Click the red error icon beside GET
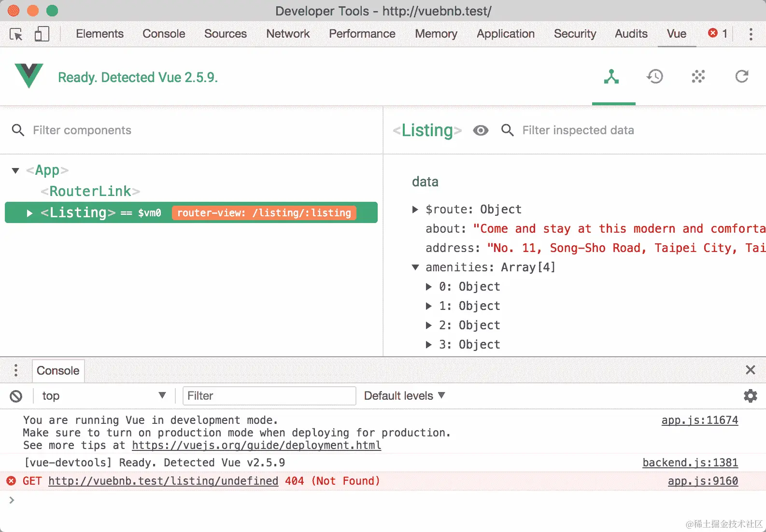 11,481
